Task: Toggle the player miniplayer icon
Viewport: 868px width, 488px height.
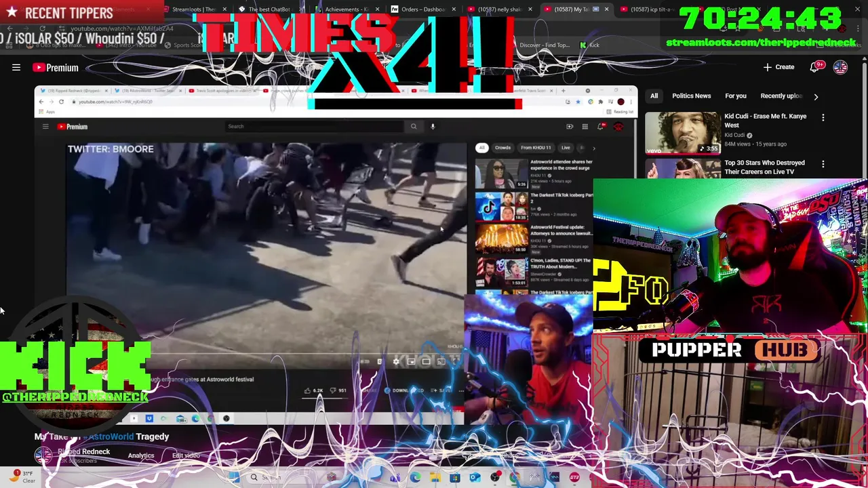Action: (411, 362)
